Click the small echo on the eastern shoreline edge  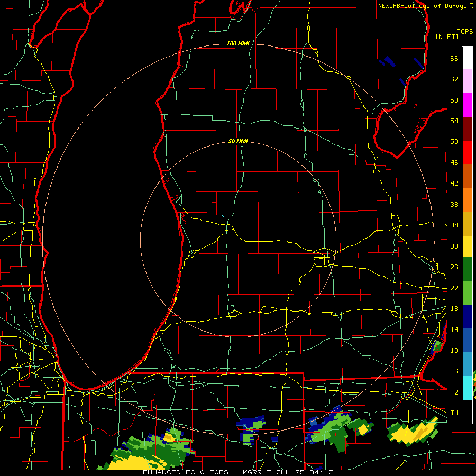(x=437, y=346)
